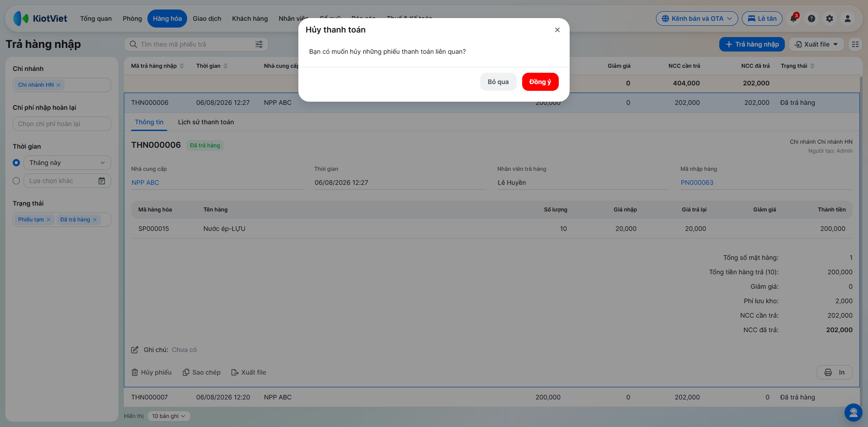Confirm with the Đồng ý button

pyautogui.click(x=540, y=82)
